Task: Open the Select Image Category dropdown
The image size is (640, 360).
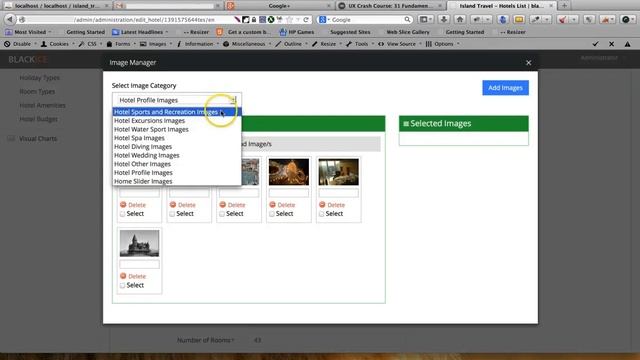Action: click(177, 100)
